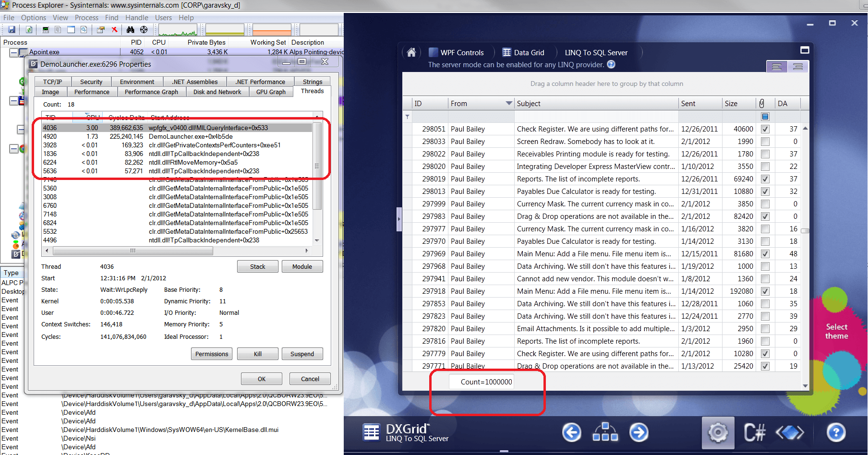Toggle the show process tree toolbar icon
The width and height of the screenshot is (868, 455).
58,30
